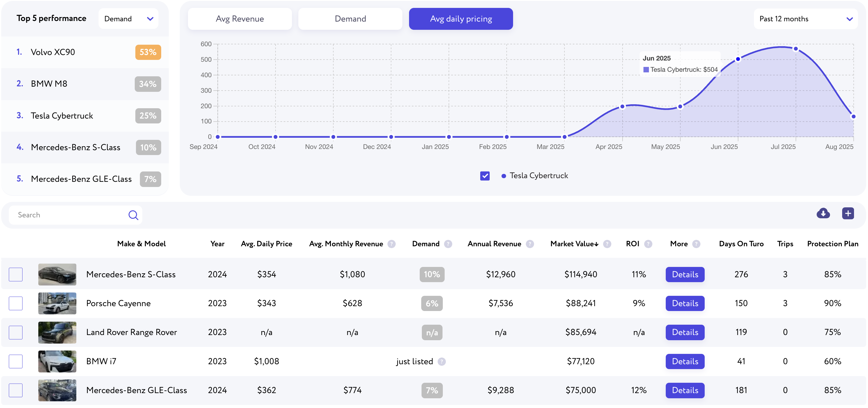
Task: Click the cloud download icon
Action: point(823,213)
